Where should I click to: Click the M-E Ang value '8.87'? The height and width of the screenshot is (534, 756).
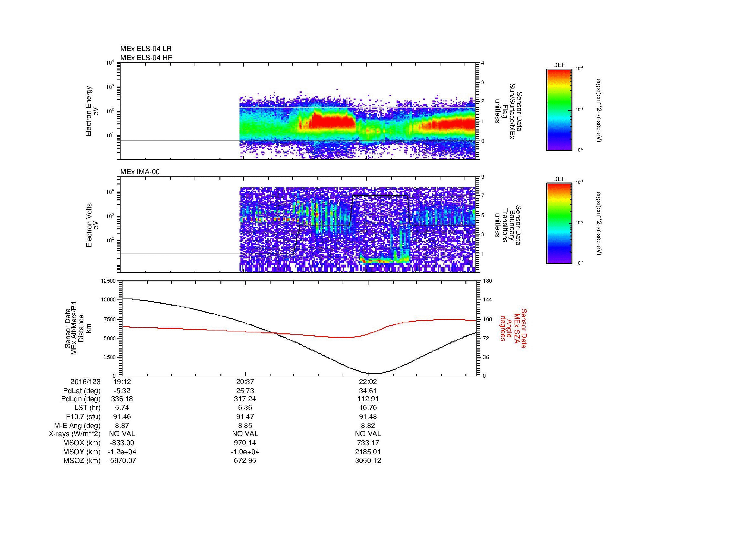pyautogui.click(x=122, y=425)
